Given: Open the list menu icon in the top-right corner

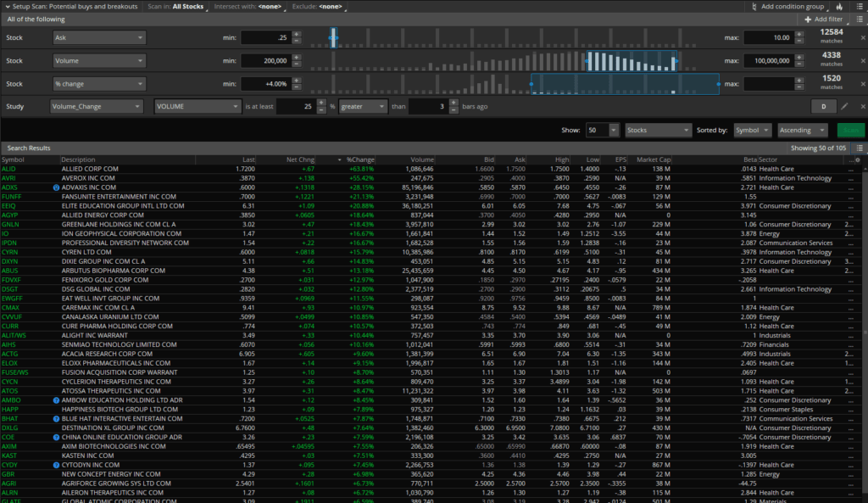Looking at the screenshot, I should tap(860, 7).
